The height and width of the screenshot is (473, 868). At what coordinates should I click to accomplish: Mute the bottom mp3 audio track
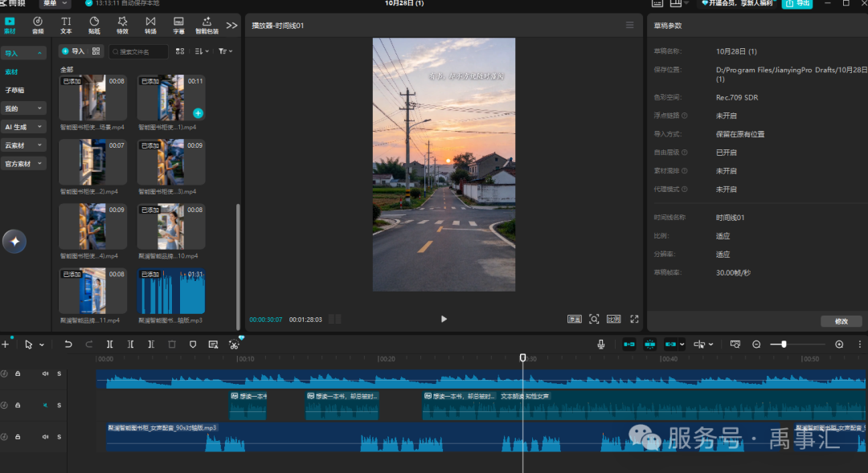click(x=45, y=437)
